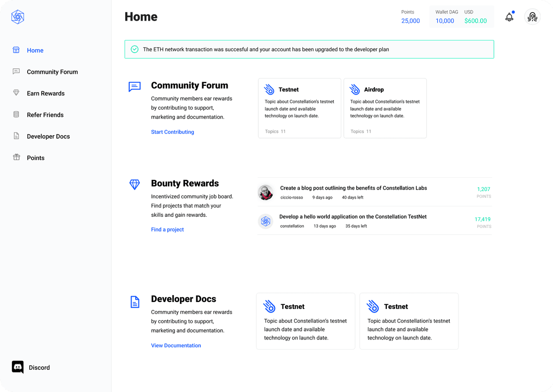Open the View Documentation link
This screenshot has height=392, width=554.
[x=176, y=345]
